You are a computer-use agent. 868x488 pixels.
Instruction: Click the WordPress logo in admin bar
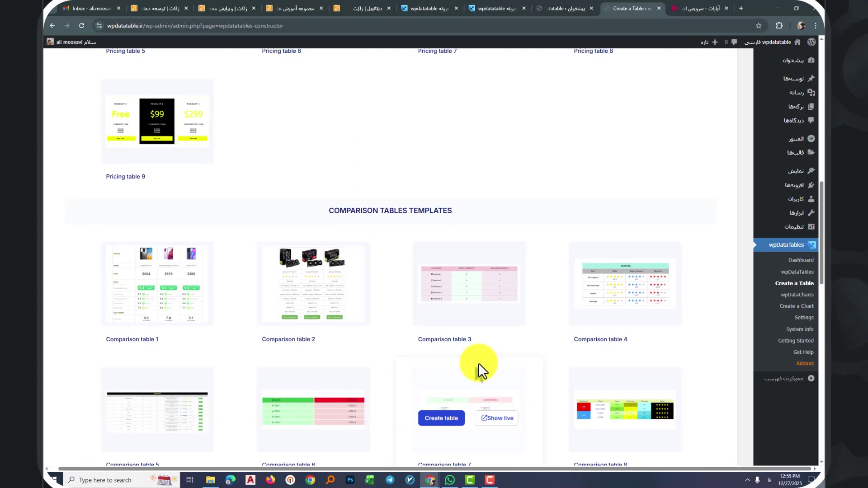[811, 42]
